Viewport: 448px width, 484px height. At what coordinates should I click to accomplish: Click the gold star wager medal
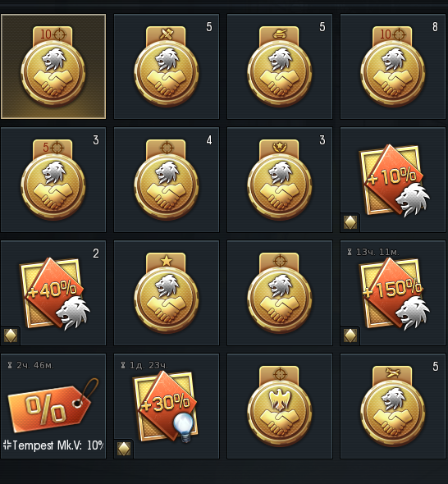[167, 293]
